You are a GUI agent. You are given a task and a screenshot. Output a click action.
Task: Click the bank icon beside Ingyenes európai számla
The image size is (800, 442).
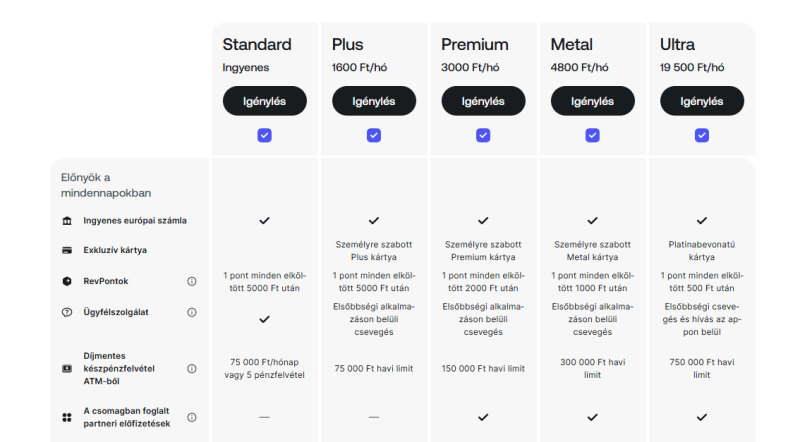click(x=67, y=220)
